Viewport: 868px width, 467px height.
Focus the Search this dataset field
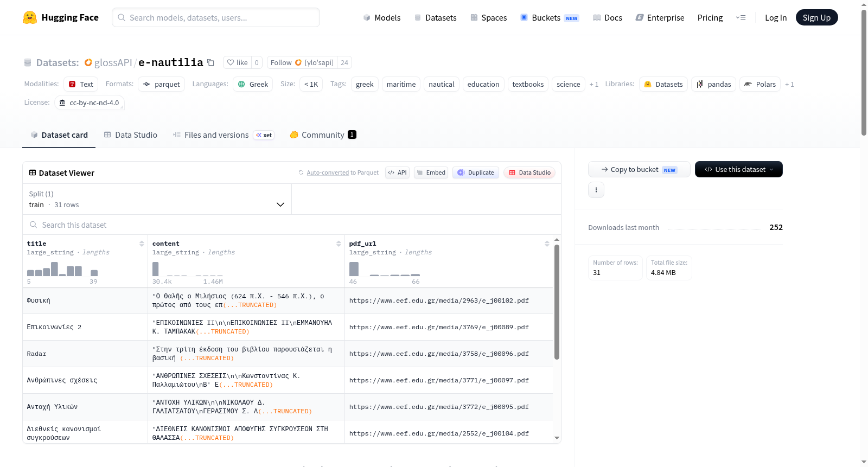[x=292, y=225]
